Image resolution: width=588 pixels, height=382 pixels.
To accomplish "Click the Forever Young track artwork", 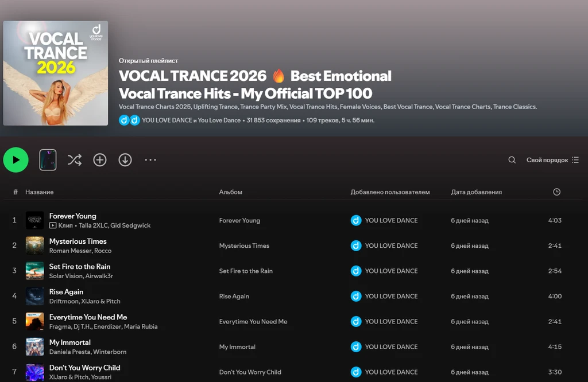I will (x=34, y=220).
